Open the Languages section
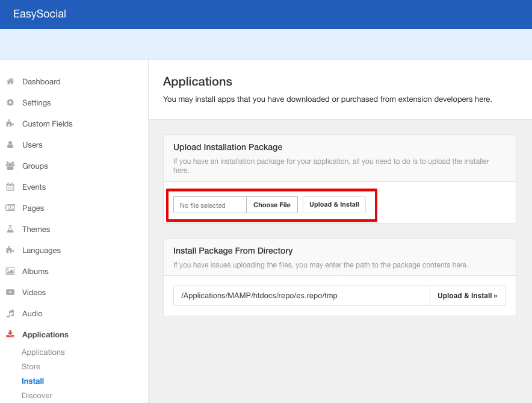This screenshot has width=532, height=403. pos(42,250)
